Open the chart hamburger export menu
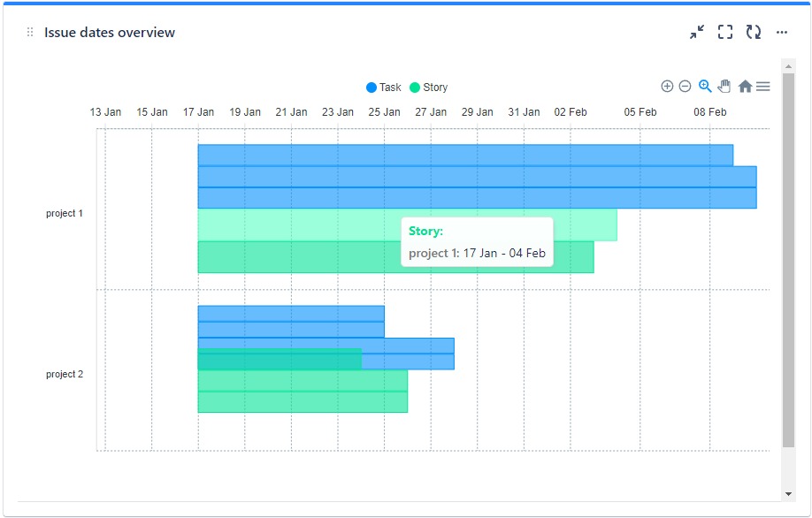 point(762,87)
